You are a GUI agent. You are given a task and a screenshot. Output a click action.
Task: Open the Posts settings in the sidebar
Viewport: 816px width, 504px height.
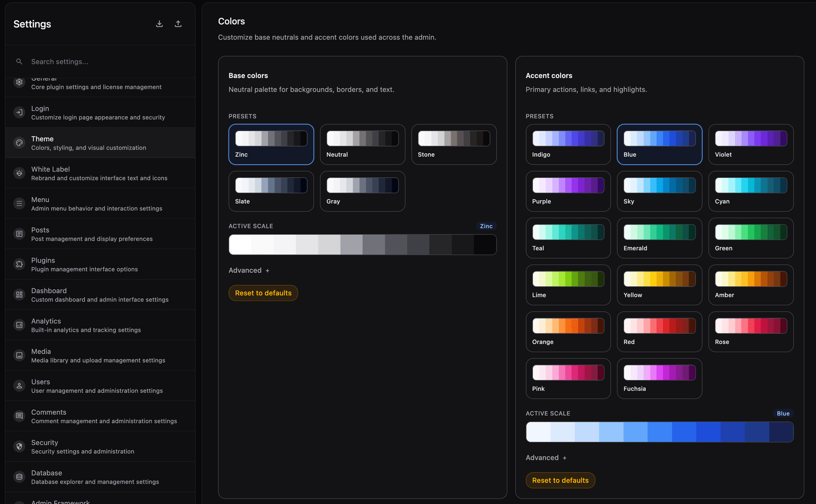[100, 234]
